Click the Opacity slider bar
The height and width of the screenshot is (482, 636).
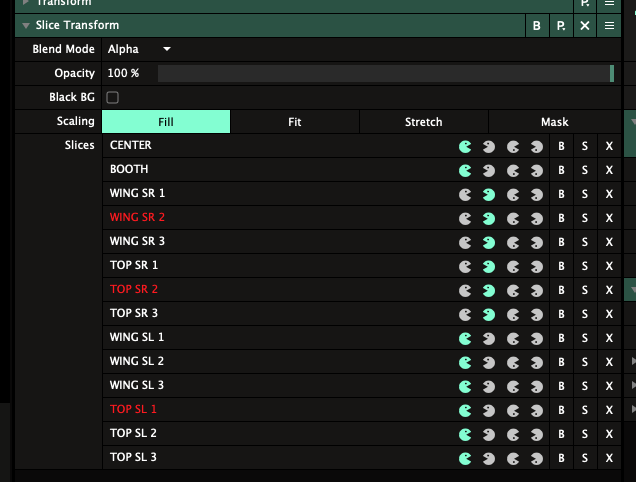pyautogui.click(x=385, y=73)
